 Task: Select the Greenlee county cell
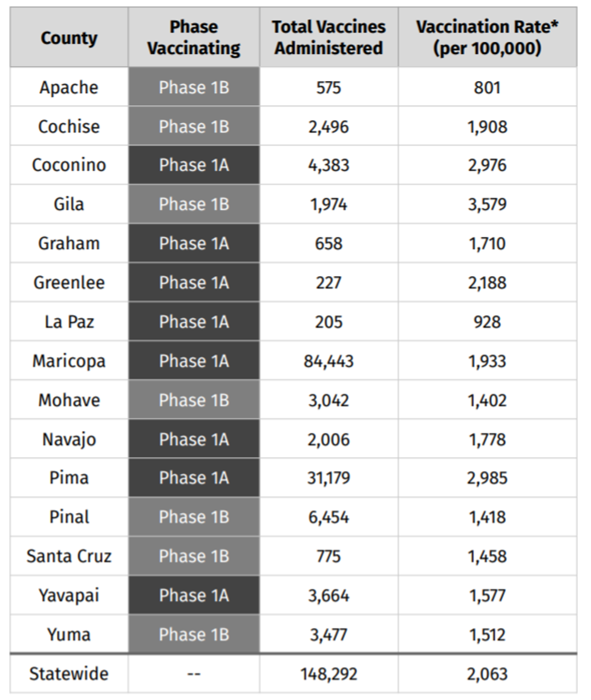[x=69, y=283]
